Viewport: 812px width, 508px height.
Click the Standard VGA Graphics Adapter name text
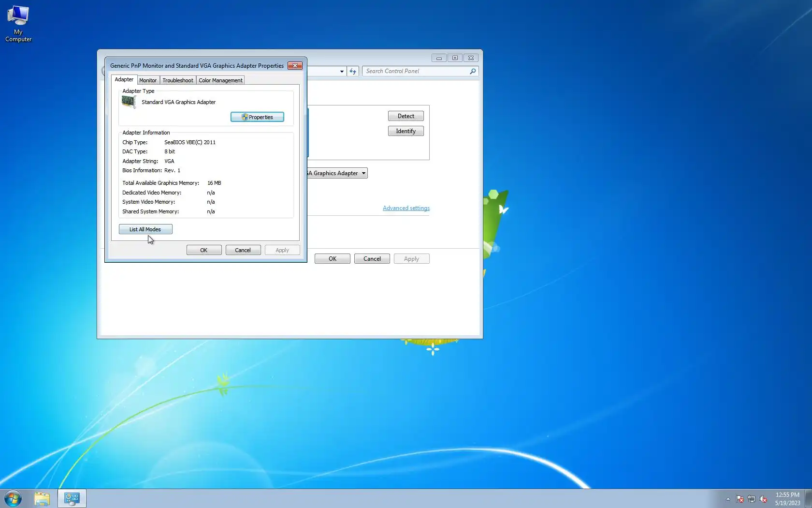coord(179,102)
